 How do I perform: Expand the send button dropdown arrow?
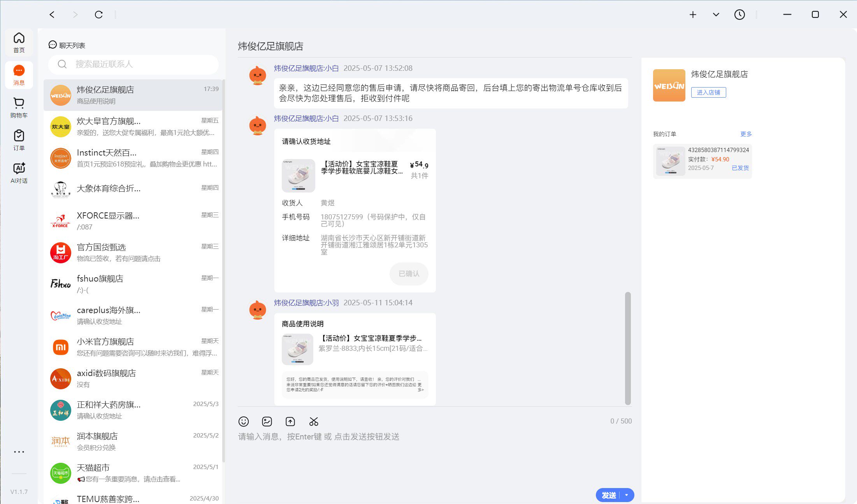(626, 495)
